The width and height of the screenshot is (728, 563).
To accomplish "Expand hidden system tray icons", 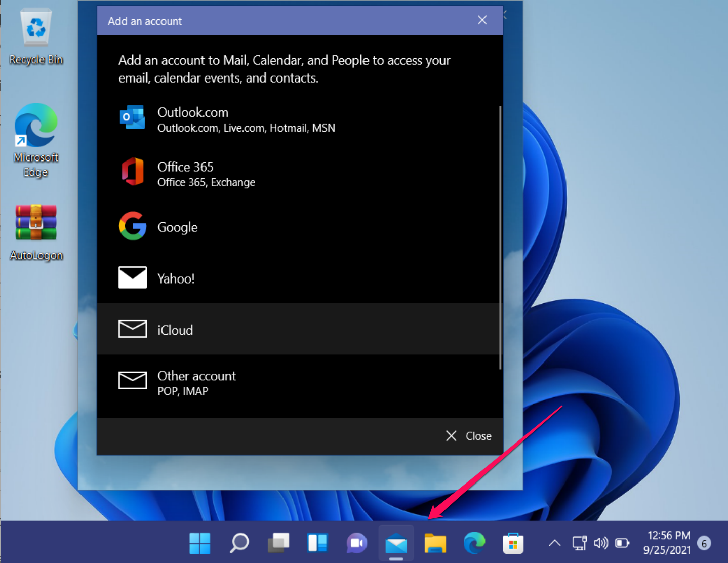I will coord(554,543).
